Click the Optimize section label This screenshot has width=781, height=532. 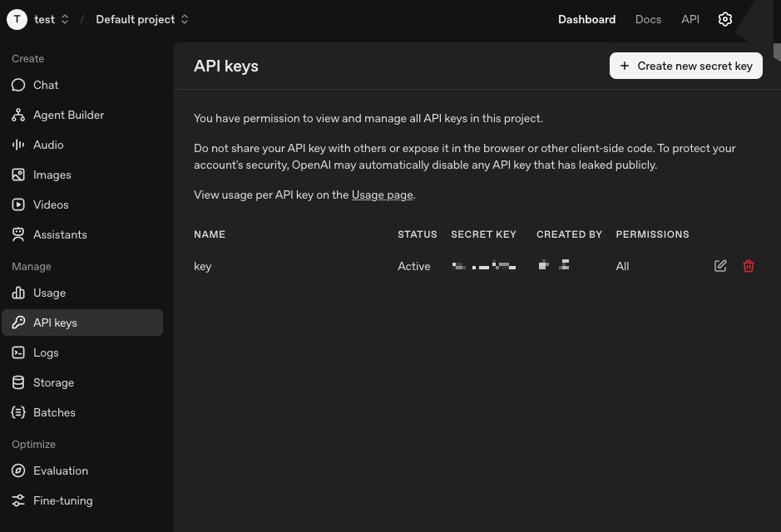tap(33, 445)
